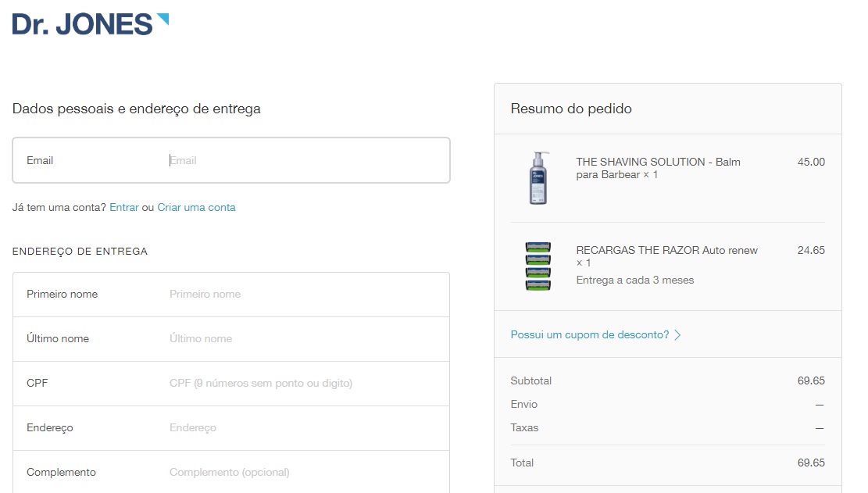Click the Envio shipping label
Viewport: 868px width, 493px height.
523,405
